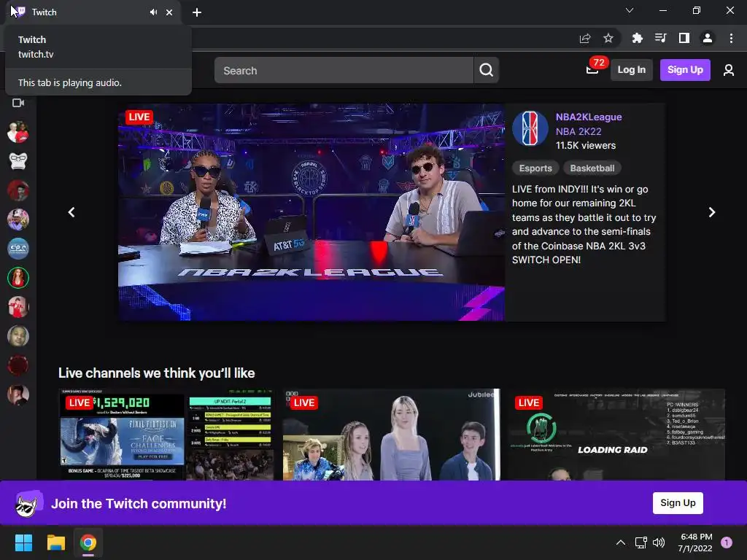The width and height of the screenshot is (747, 560).
Task: Show the next featured stream
Action: click(x=712, y=212)
